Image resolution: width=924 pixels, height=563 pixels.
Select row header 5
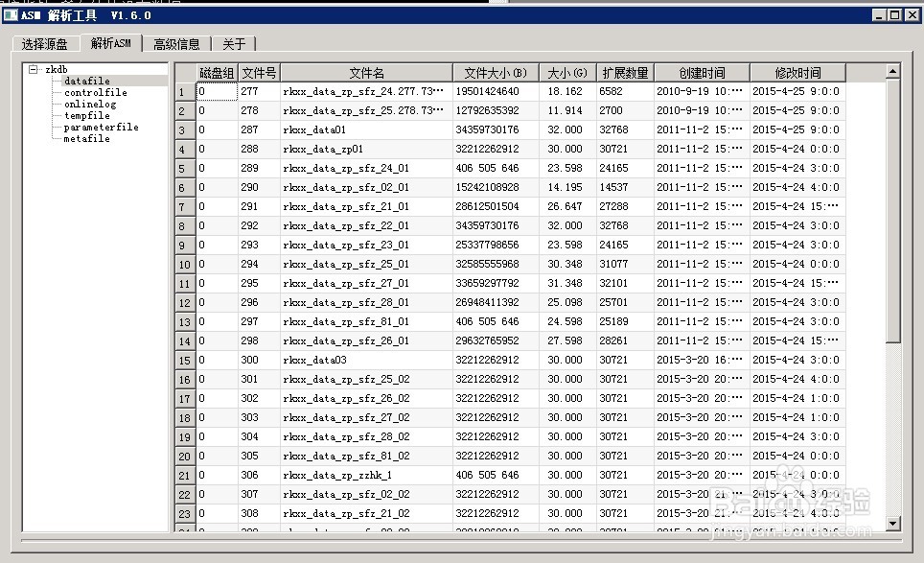tap(186, 169)
